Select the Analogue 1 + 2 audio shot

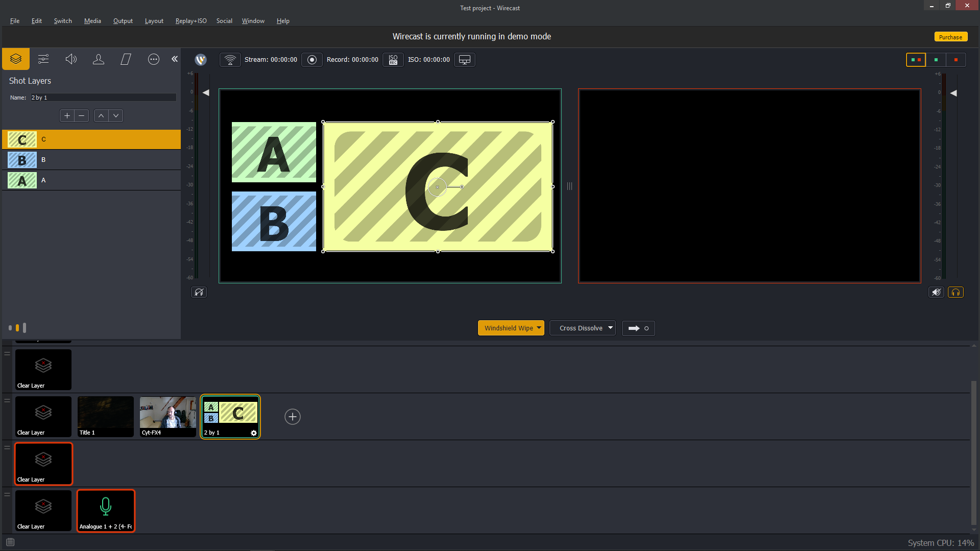click(x=106, y=511)
